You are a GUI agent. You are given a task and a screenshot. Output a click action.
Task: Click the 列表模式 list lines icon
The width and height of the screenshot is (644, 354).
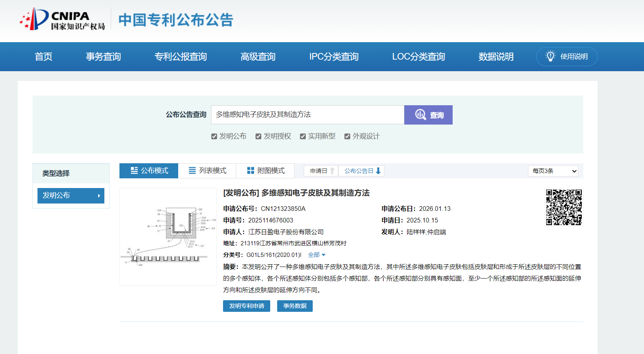click(x=192, y=171)
